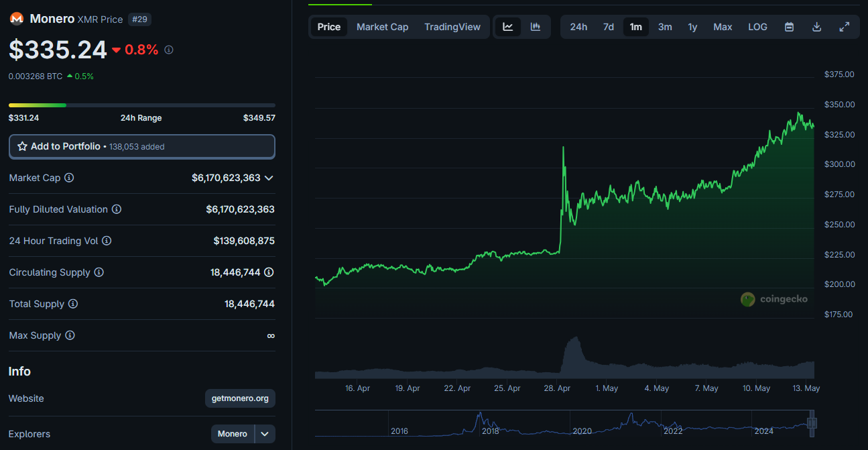
Task: Download the chart data
Action: coord(816,27)
